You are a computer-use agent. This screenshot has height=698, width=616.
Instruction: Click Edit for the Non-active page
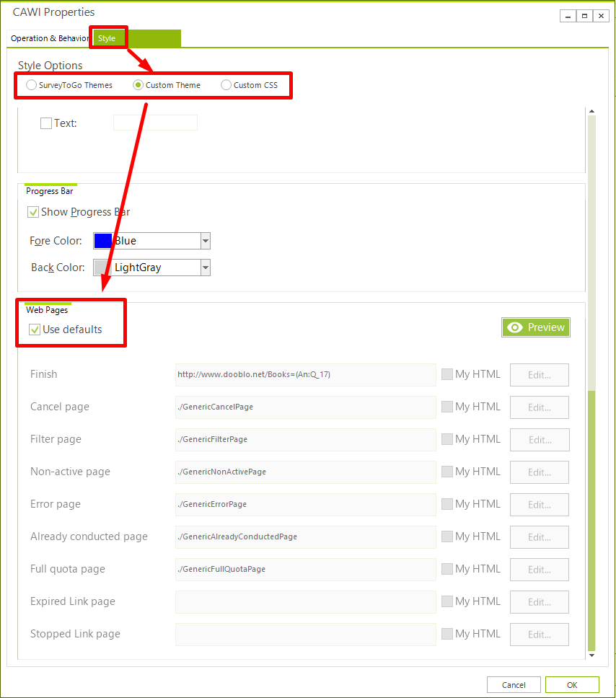pyautogui.click(x=540, y=472)
